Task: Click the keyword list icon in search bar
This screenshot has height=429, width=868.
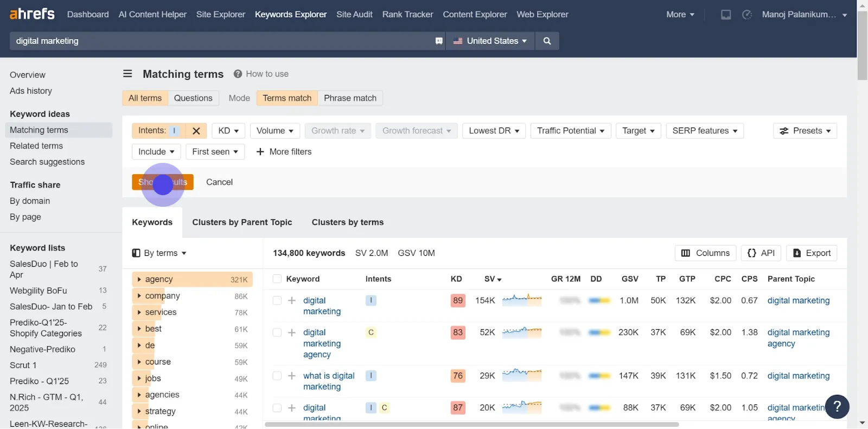Action: (439, 41)
